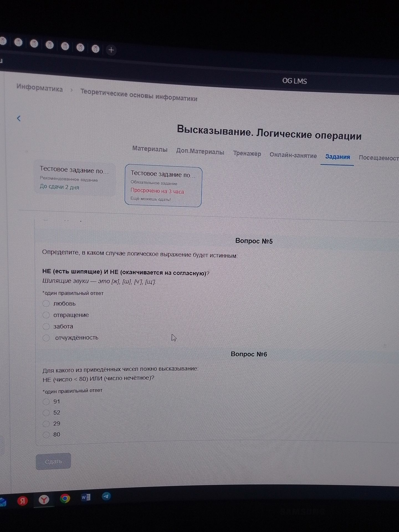Click the page title «Высказывание. Логические операции»
The height and width of the screenshot is (532, 399).
[269, 132]
